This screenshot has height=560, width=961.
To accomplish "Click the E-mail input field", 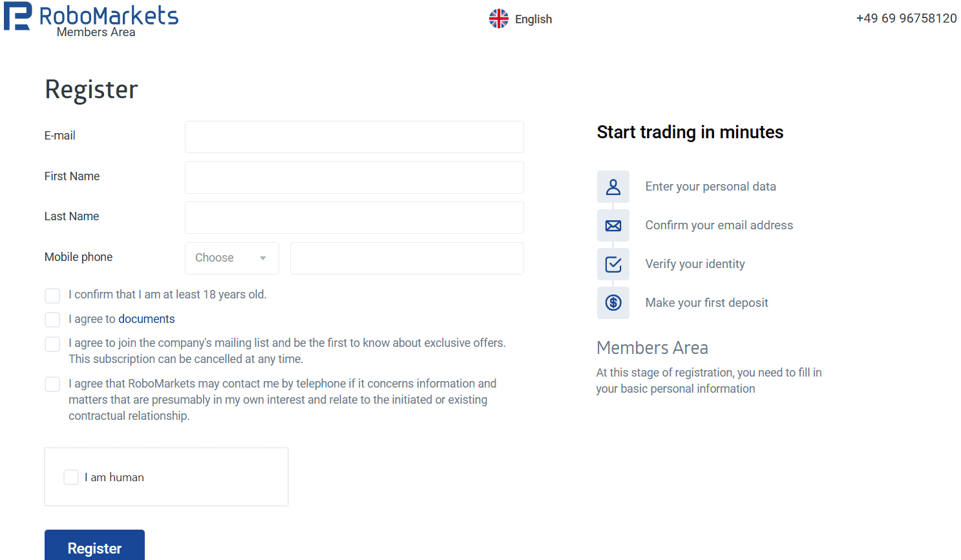I will point(354,137).
